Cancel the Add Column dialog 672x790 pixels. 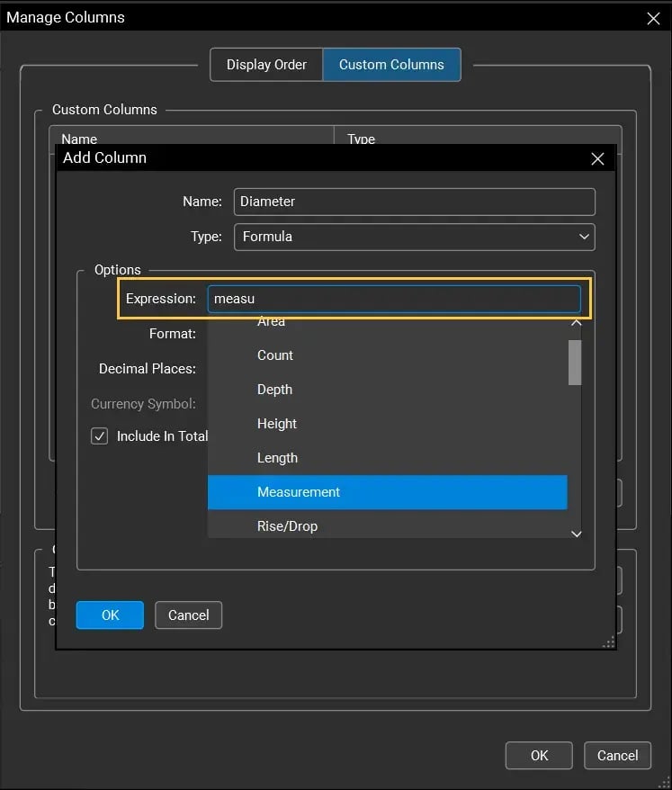pyautogui.click(x=188, y=615)
